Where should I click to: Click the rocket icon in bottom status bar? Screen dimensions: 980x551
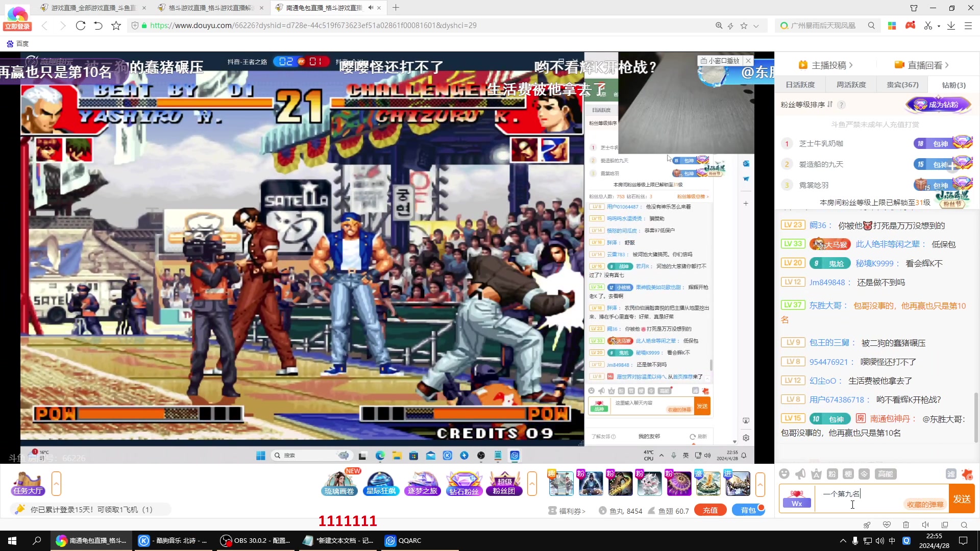[867, 525]
